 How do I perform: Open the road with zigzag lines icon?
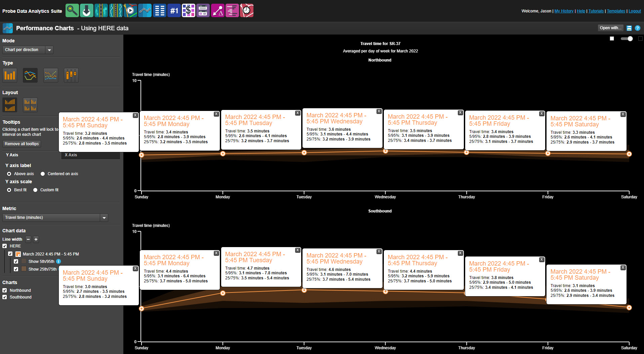coord(116,11)
